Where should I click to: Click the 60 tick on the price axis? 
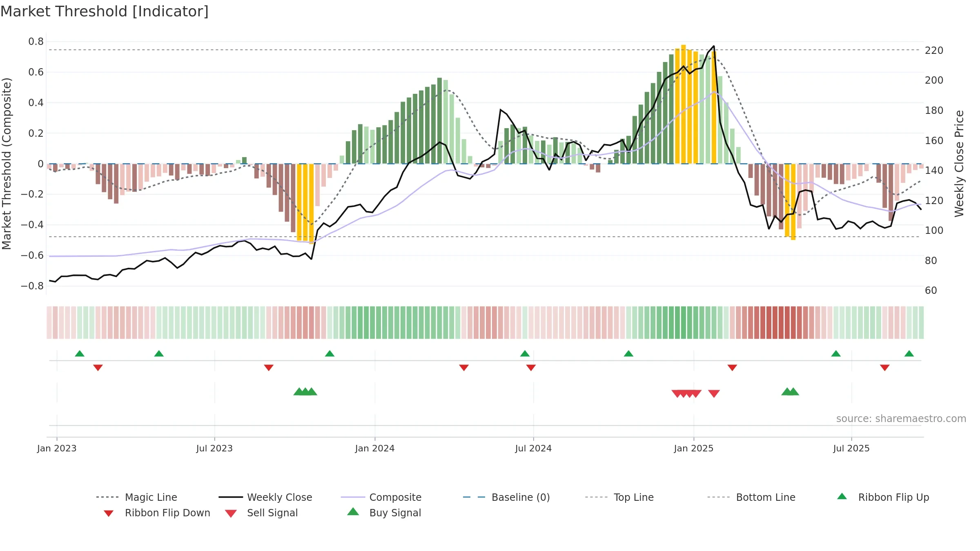(x=931, y=291)
